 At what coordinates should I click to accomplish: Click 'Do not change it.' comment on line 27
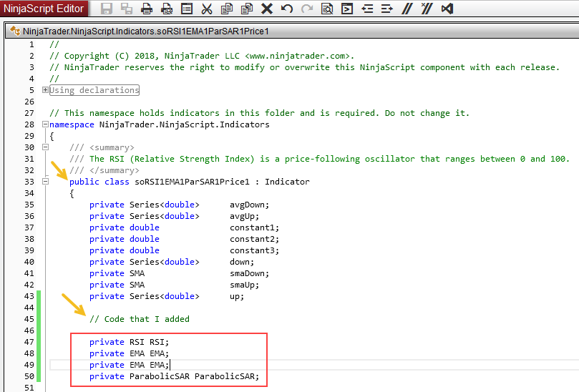point(427,113)
